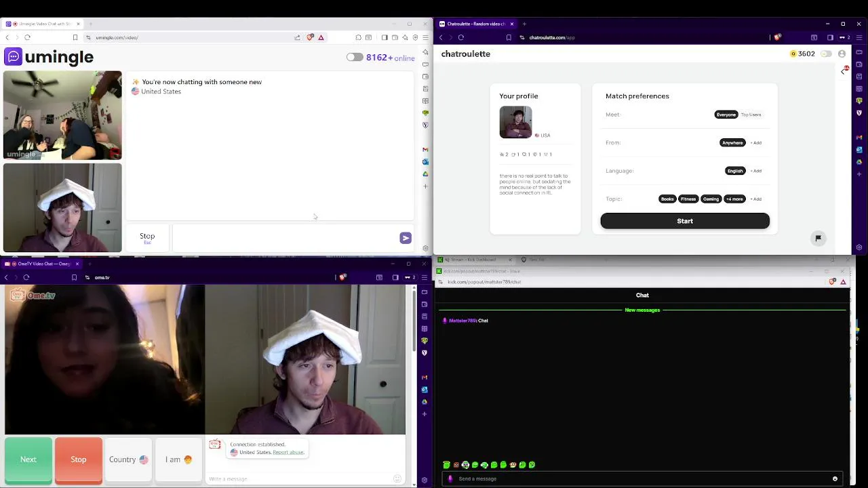The width and height of the screenshot is (868, 488).
Task: Click the Fitness topic chip
Action: pyautogui.click(x=688, y=199)
